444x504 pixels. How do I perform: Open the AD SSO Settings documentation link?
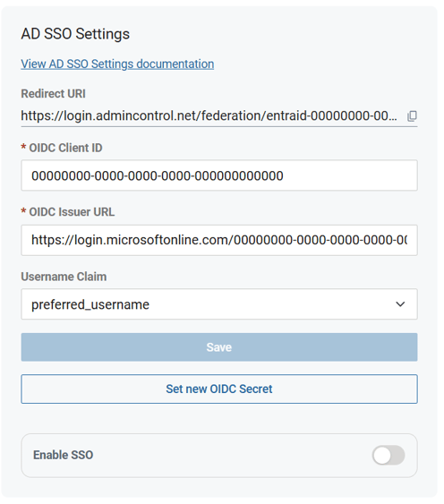click(x=117, y=64)
